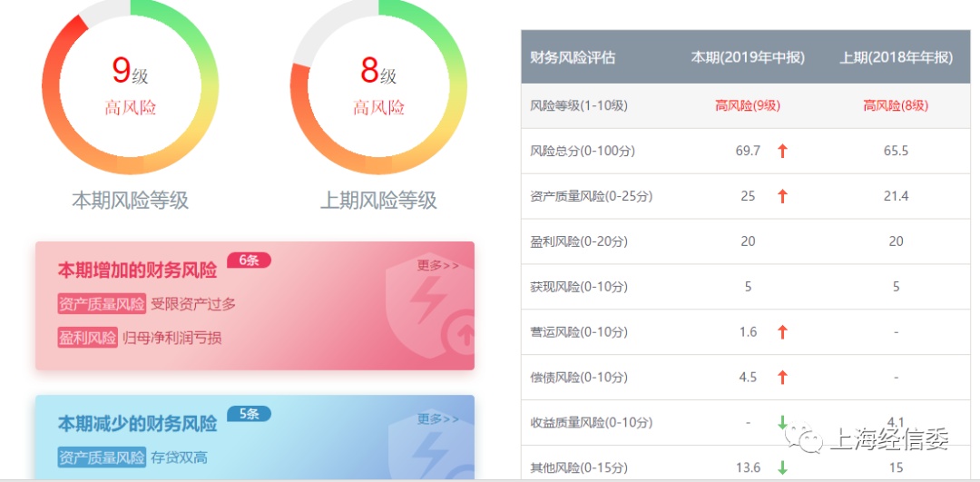Click the 本期(2019年中报) column header

click(748, 57)
